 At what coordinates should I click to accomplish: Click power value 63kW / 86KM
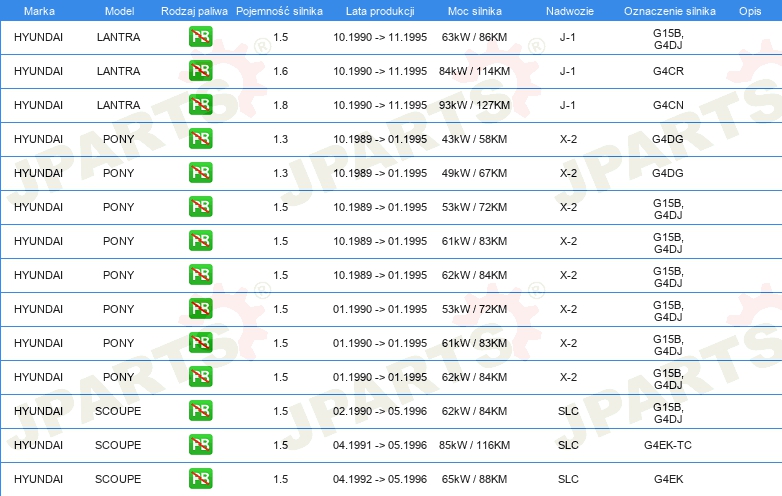(474, 37)
